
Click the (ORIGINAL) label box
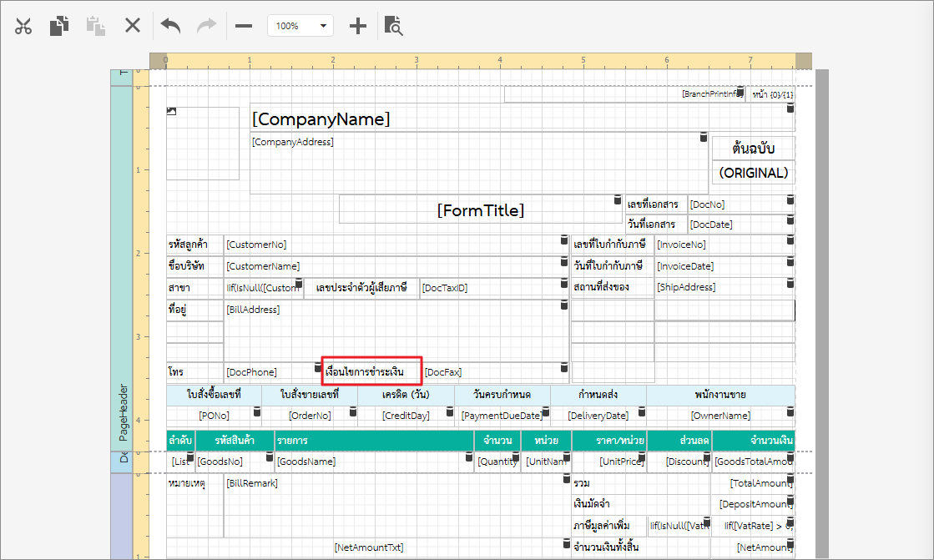tap(753, 173)
